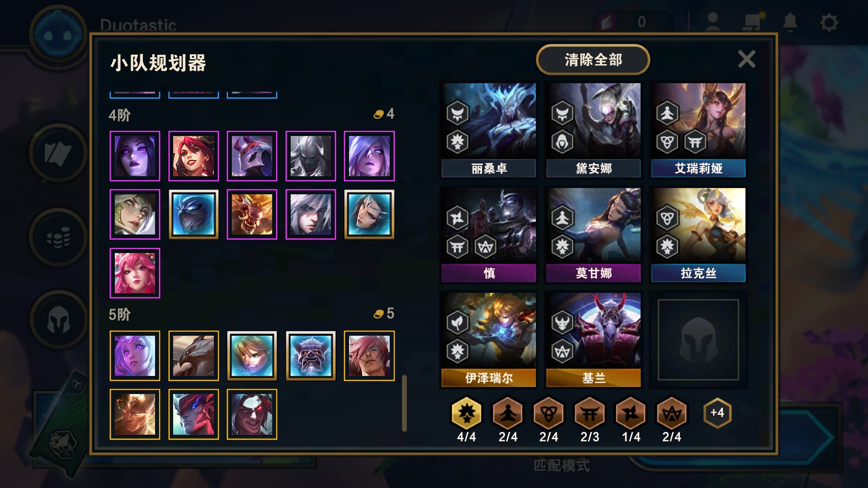Remove 艾瑞莉娅 card from the team

tap(698, 130)
